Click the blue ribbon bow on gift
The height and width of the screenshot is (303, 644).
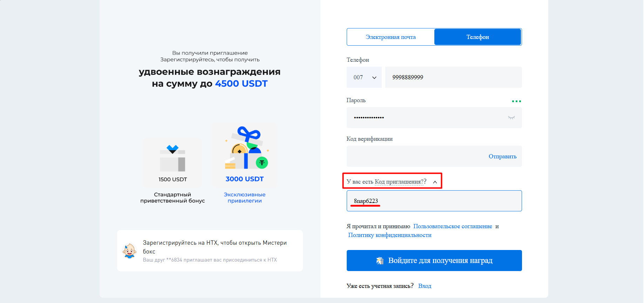249,134
